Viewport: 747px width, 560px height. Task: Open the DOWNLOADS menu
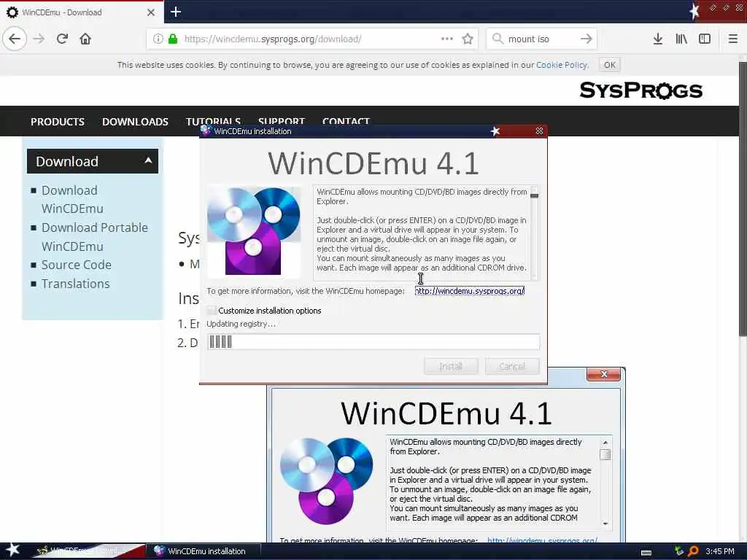click(135, 122)
